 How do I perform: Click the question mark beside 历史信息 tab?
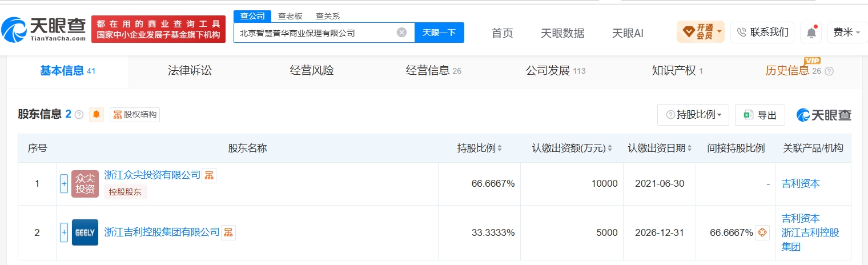[x=829, y=71]
